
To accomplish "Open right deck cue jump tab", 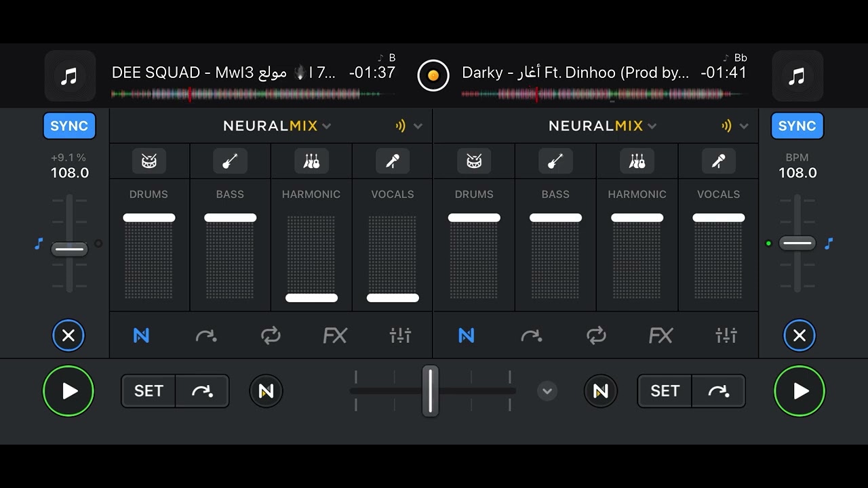I will coord(532,335).
